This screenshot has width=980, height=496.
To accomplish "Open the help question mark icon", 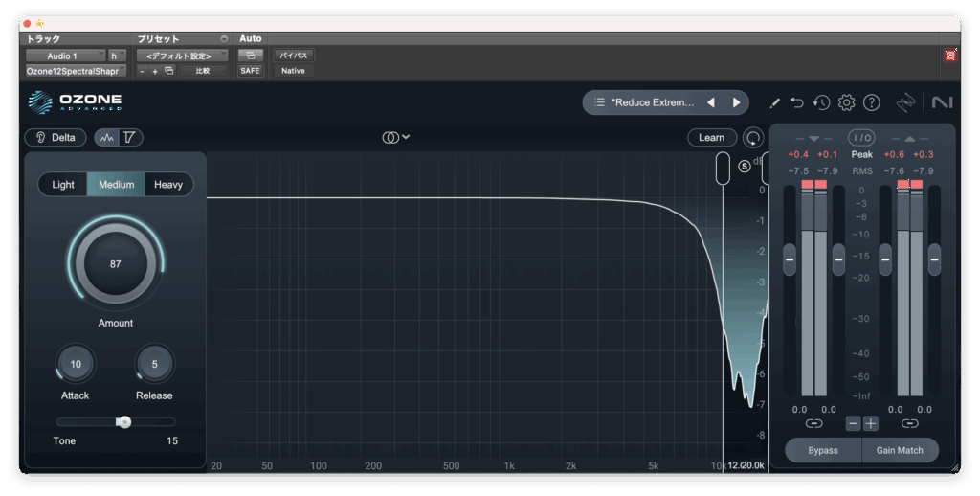I will 871,102.
